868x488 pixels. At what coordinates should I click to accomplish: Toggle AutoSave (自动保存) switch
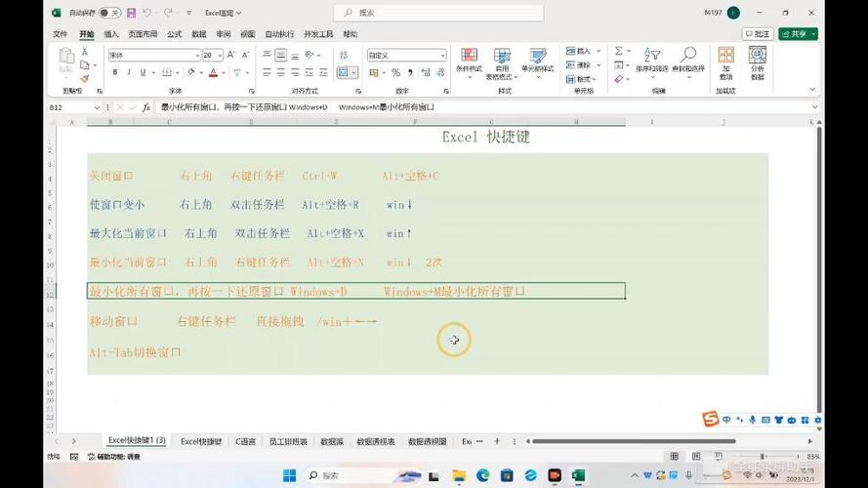(x=110, y=12)
